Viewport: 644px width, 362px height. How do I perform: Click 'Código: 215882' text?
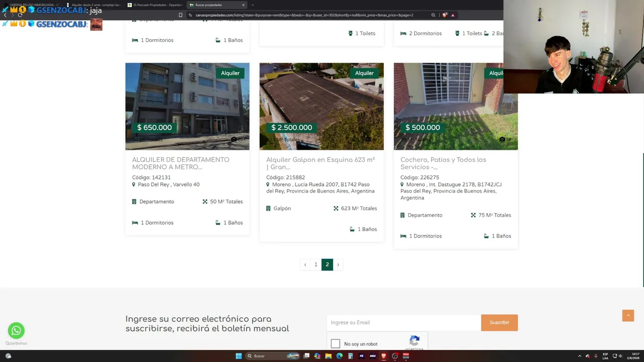pos(286,177)
